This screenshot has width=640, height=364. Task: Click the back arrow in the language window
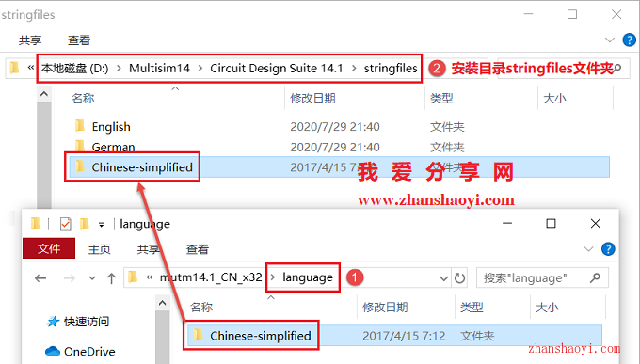tap(40, 278)
